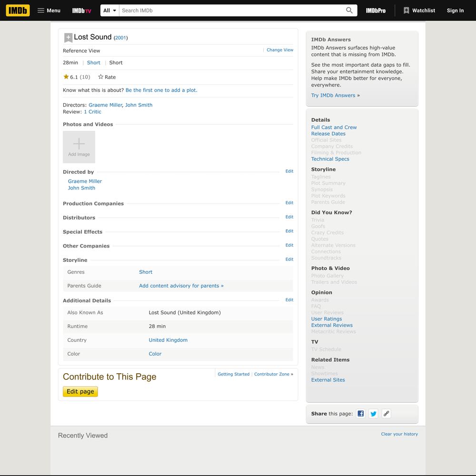Click the search magnifier icon

coord(349,10)
